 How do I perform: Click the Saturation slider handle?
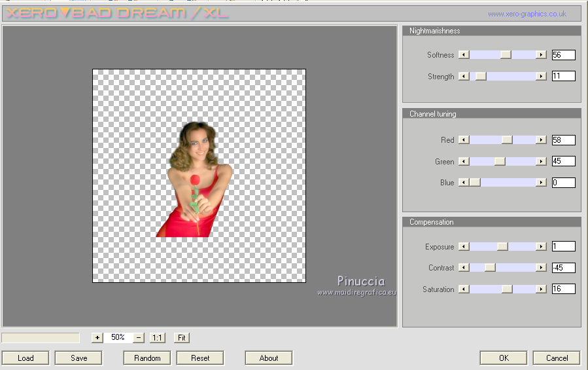[x=507, y=289]
